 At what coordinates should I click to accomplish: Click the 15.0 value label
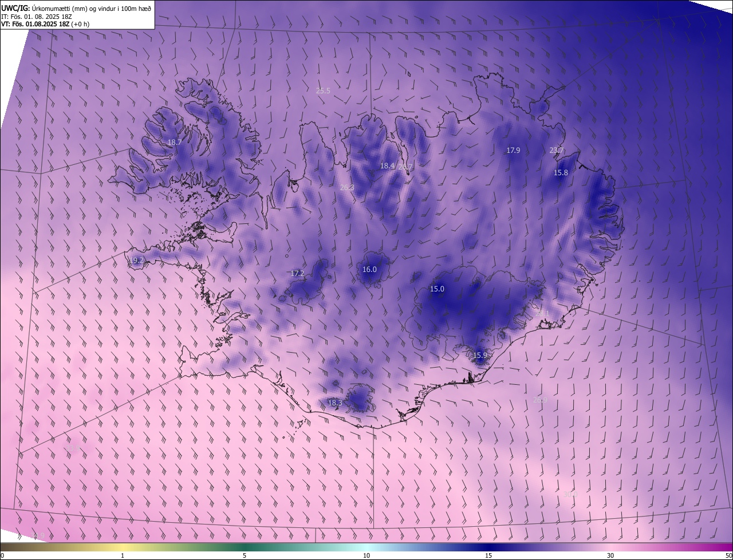(x=437, y=289)
